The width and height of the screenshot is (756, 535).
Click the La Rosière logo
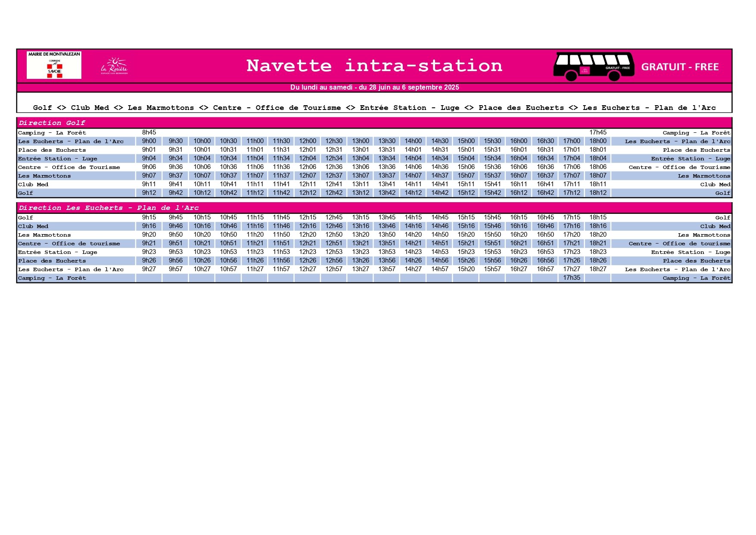[x=115, y=66]
